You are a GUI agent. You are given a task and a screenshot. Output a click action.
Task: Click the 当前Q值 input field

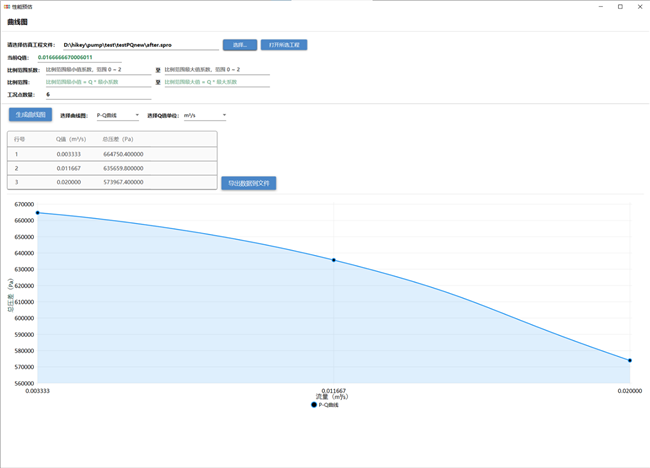click(78, 58)
